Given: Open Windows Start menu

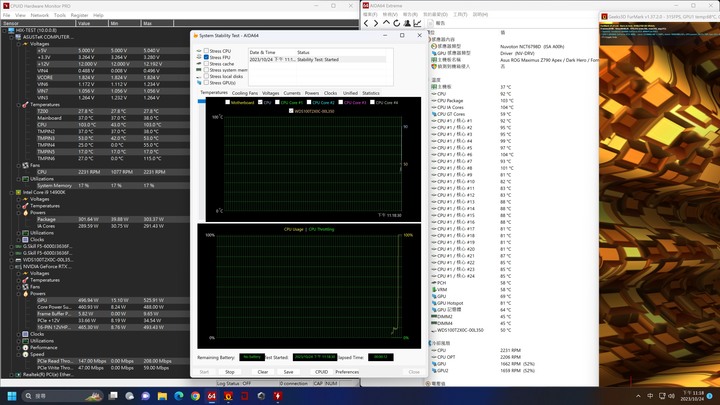Looking at the screenshot, I should click(12, 396).
